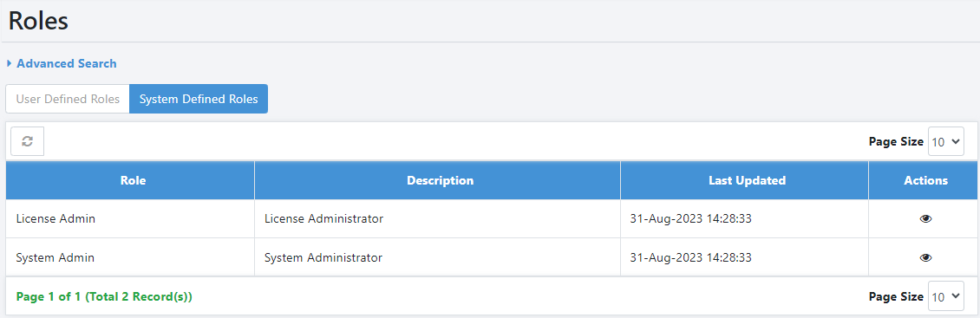Image resolution: width=980 pixels, height=318 pixels.
Task: View System Admin role via eye icon
Action: pos(925,257)
